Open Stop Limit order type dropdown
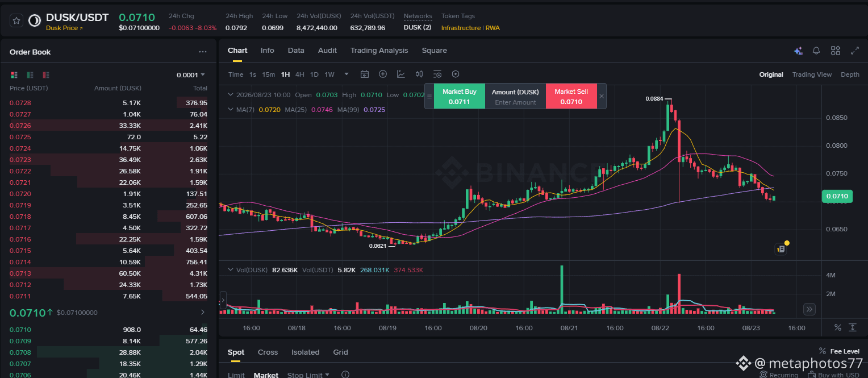Image resolution: width=868 pixels, height=378 pixels. pos(308,375)
